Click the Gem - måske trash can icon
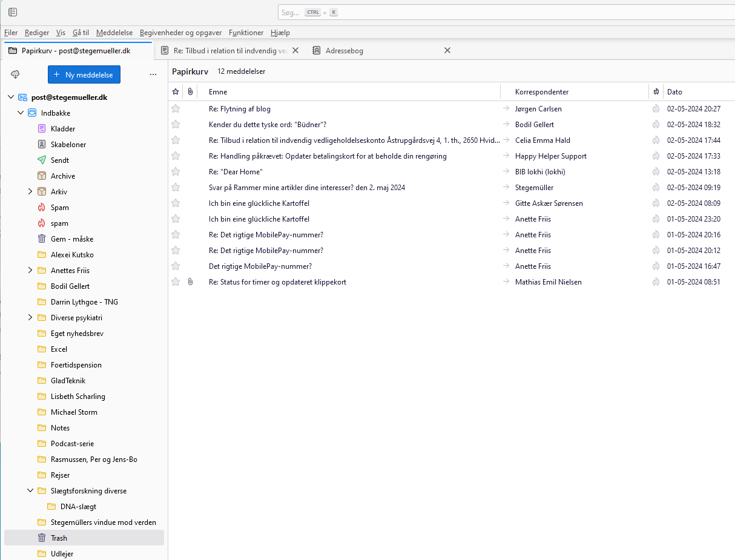This screenshot has width=735, height=560. click(42, 239)
